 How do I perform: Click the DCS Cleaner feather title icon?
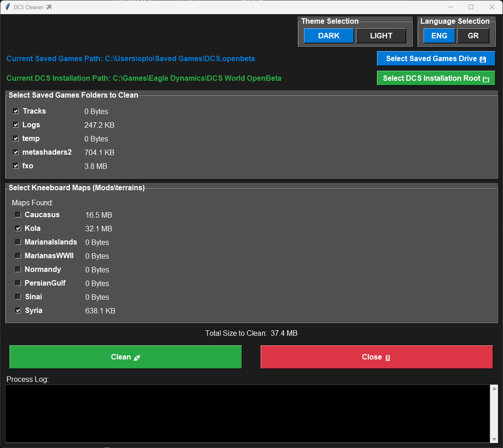[x=7, y=7]
